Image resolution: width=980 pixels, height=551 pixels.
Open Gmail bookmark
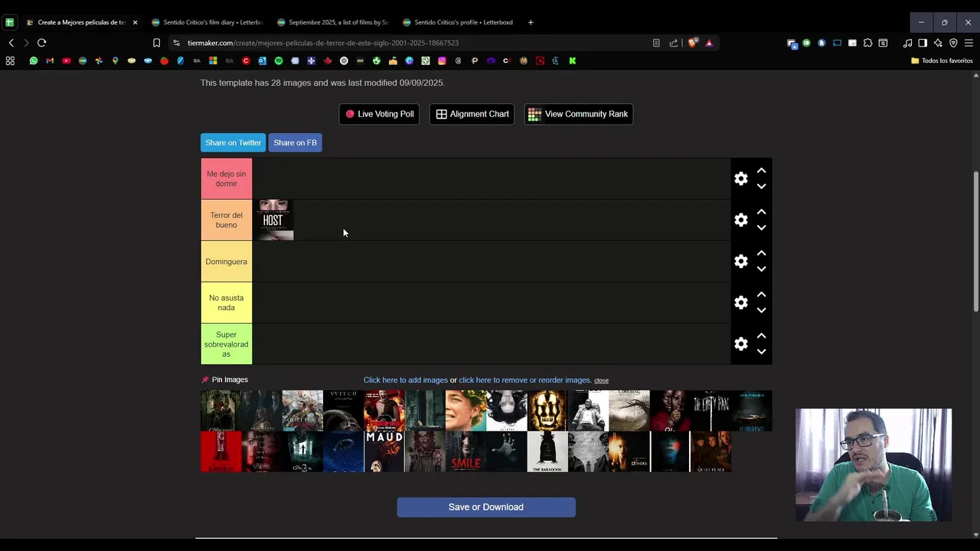pyautogui.click(x=50, y=60)
